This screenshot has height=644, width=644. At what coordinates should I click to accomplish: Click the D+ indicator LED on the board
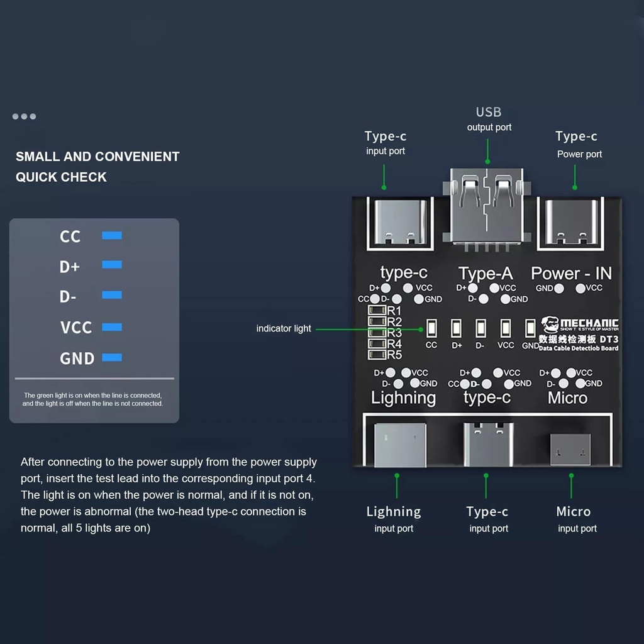point(457,328)
